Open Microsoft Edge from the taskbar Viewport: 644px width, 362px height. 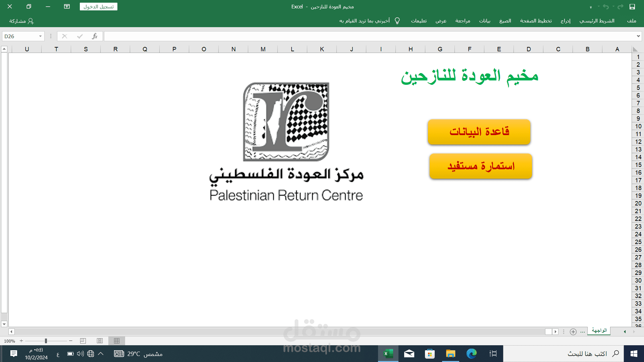(472, 354)
